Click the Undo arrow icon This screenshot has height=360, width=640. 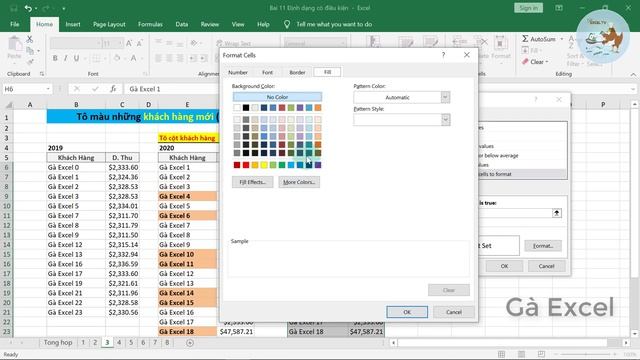28,8
